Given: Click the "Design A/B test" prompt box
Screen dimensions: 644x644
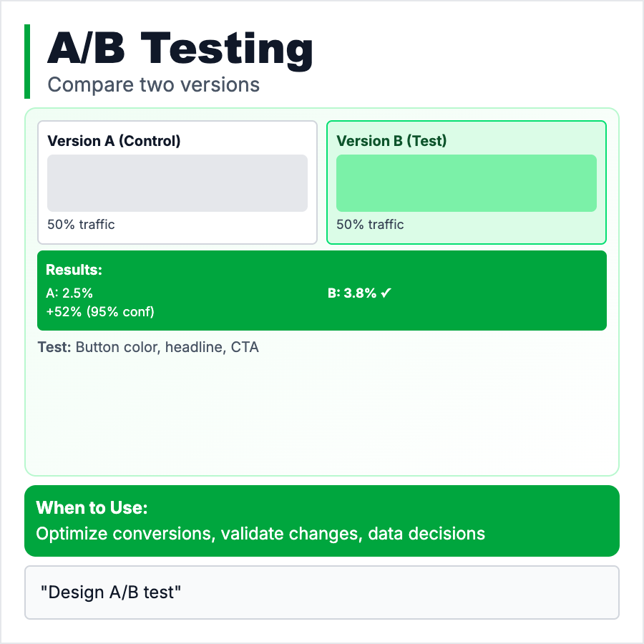Looking at the screenshot, I should [322, 592].
